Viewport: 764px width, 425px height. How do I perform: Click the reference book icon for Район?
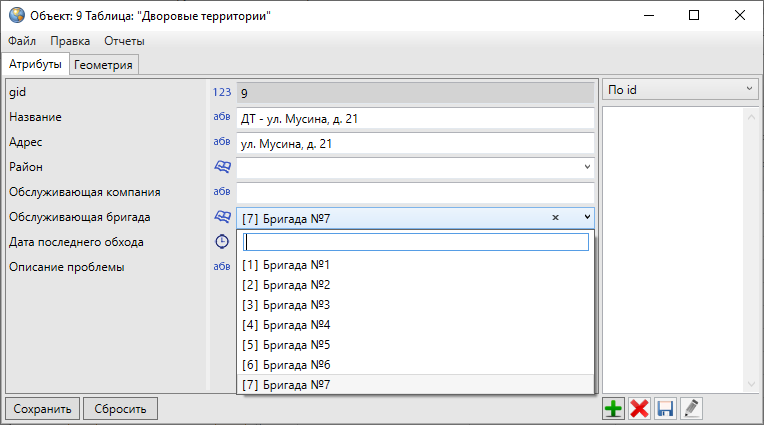[x=222, y=167]
